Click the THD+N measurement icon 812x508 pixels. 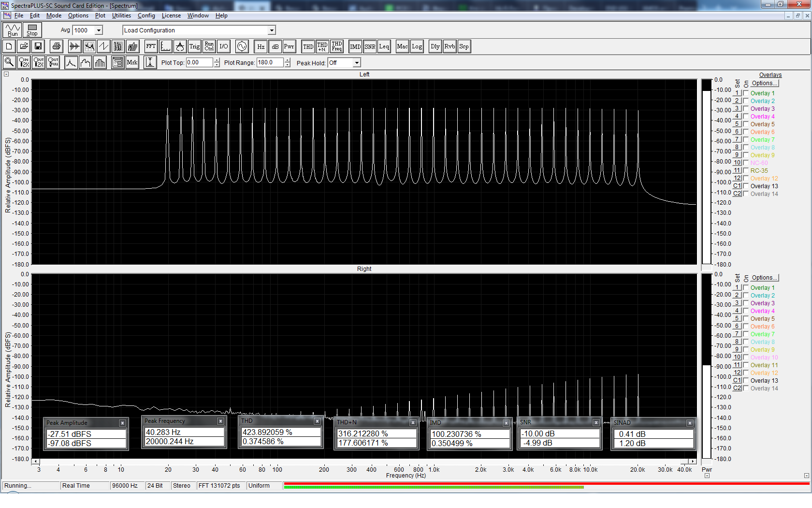coord(322,46)
